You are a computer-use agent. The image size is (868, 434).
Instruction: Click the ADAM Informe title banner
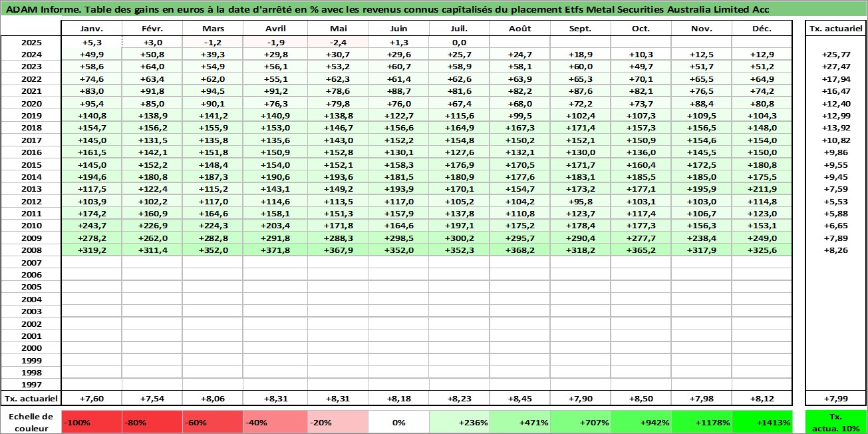pos(434,9)
